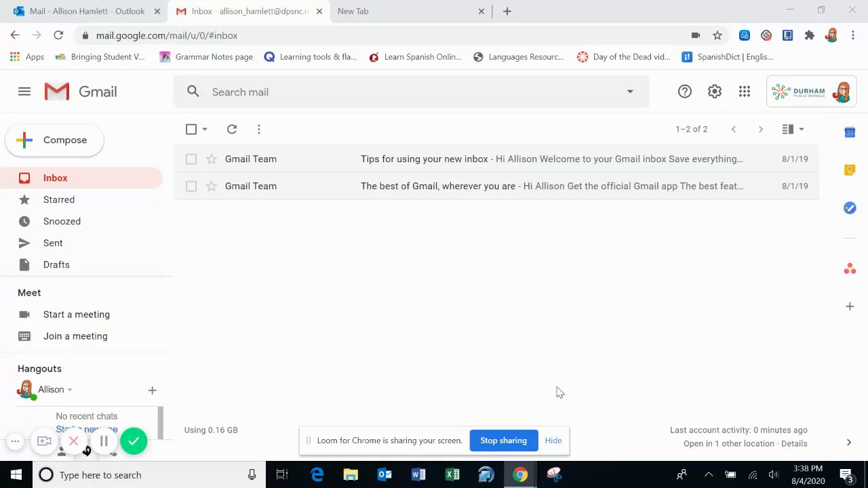Click the Stop sharing button
The image size is (868, 488).
tap(503, 441)
